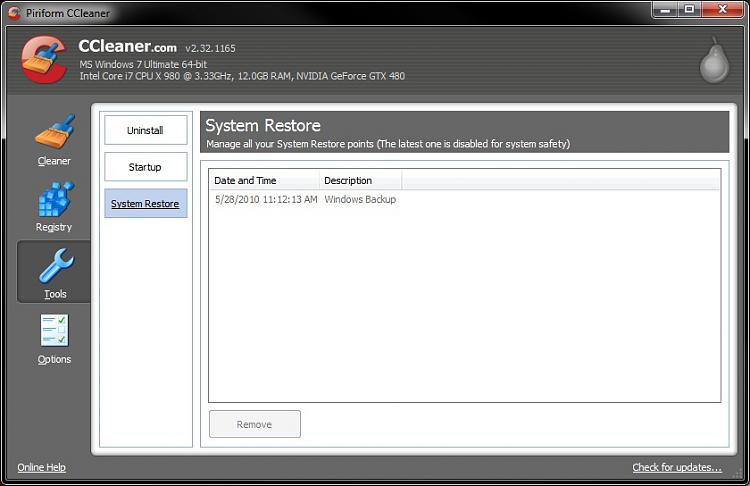Click the Windows Backup description cell
Image resolution: width=750 pixels, height=486 pixels.
click(x=360, y=199)
